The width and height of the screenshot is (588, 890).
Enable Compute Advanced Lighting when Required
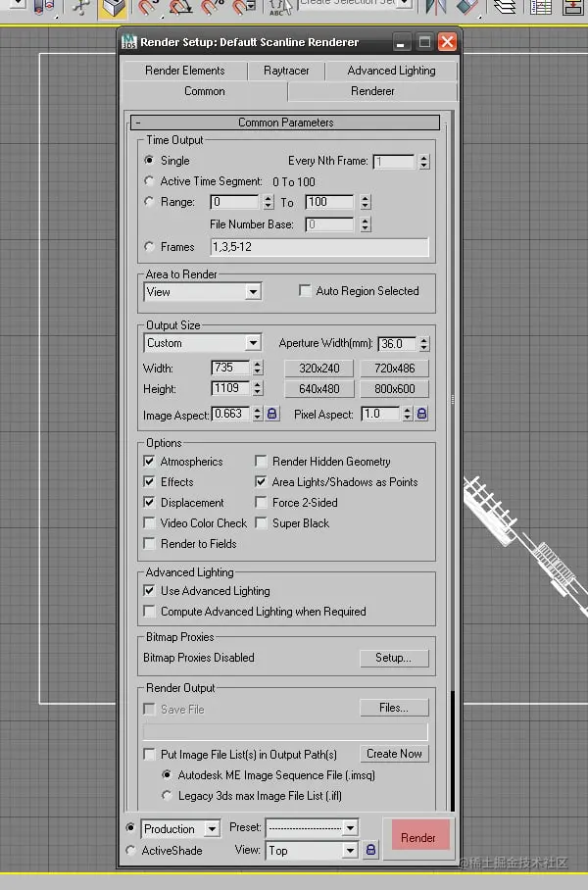tap(149, 611)
